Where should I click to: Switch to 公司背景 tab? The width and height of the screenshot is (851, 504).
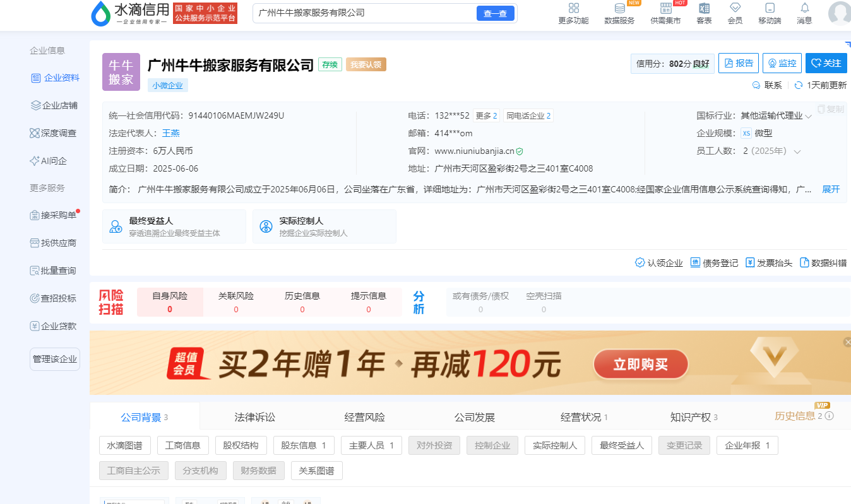145,417
